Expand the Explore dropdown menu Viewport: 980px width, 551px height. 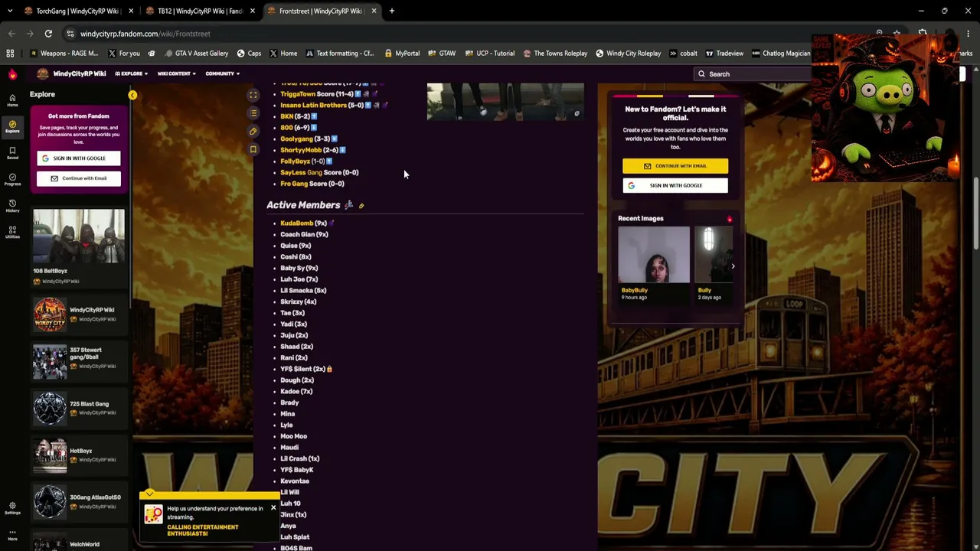point(131,73)
